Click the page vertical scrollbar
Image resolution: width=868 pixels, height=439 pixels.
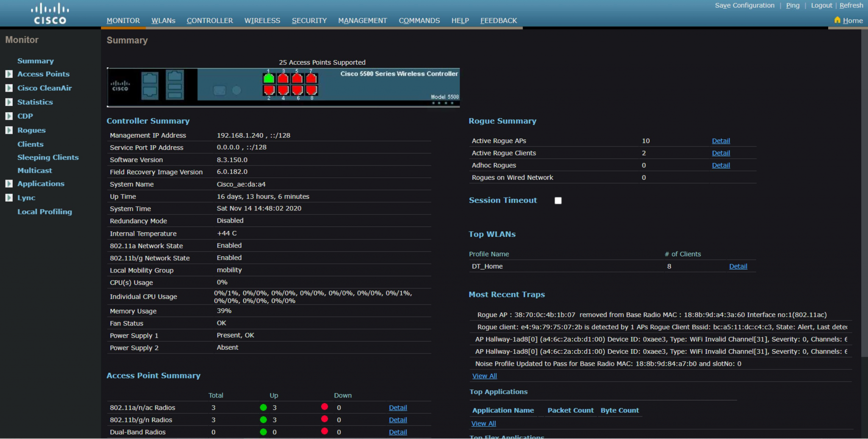(x=865, y=193)
